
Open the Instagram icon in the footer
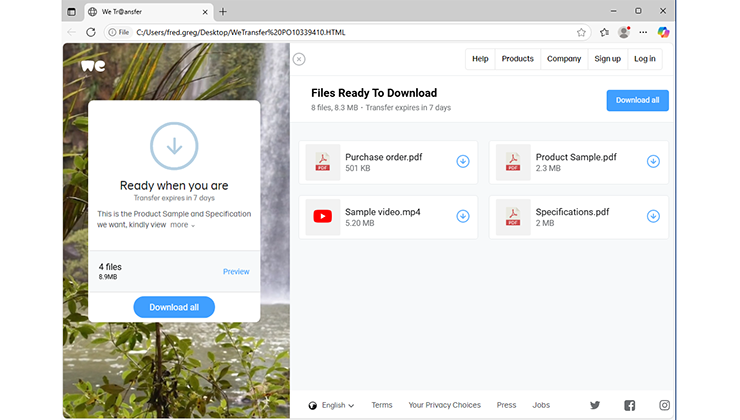(x=664, y=405)
